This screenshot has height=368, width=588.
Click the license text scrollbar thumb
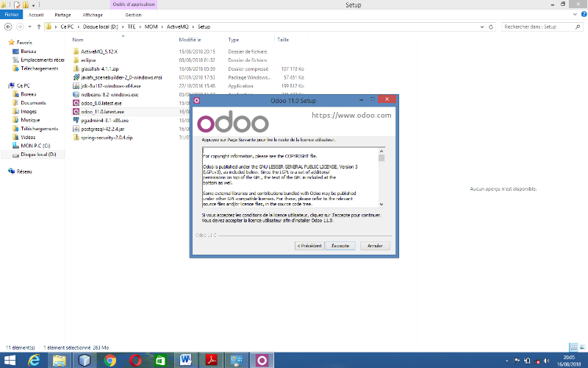point(381,158)
